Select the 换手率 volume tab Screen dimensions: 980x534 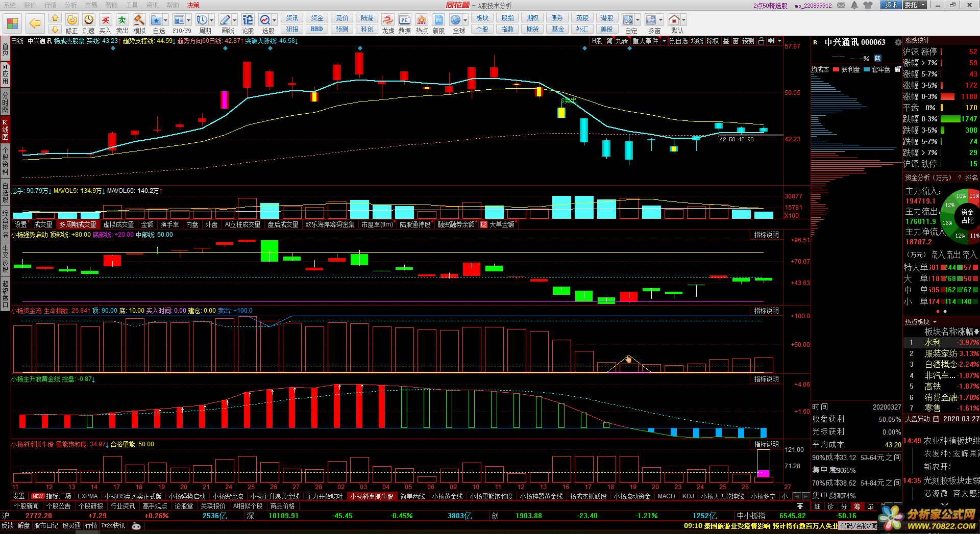[x=170, y=224]
